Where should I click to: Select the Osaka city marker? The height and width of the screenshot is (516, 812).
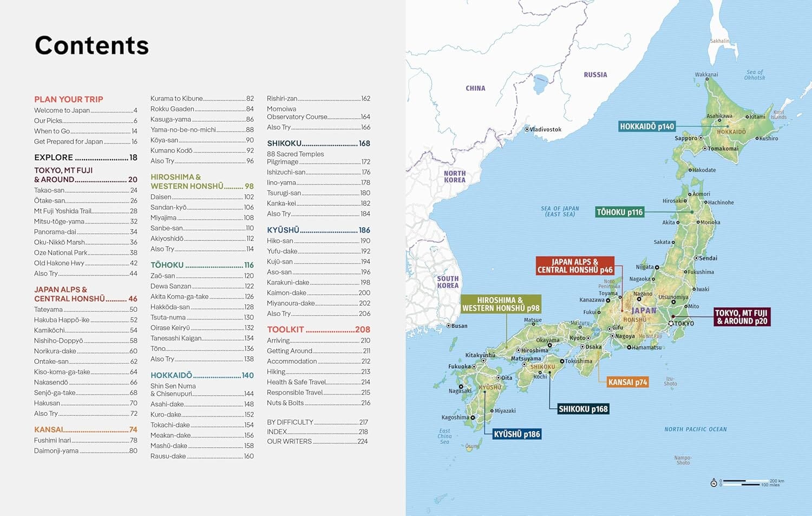coord(582,347)
